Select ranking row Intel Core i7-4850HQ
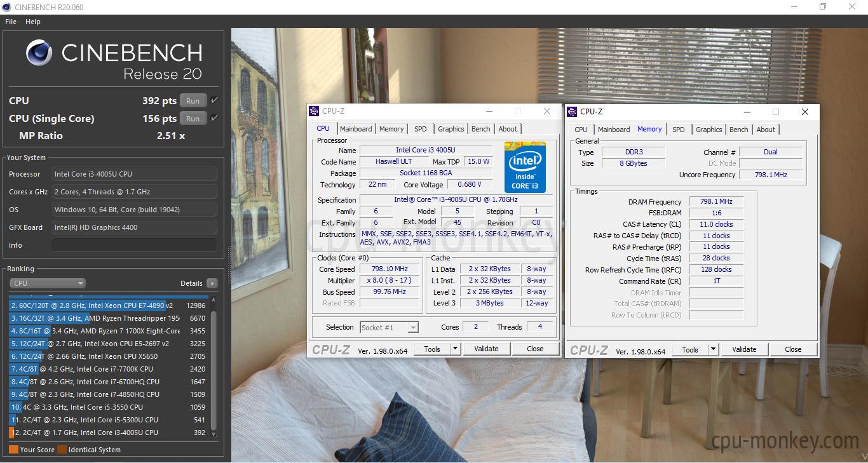The height and width of the screenshot is (463, 868). point(109,394)
